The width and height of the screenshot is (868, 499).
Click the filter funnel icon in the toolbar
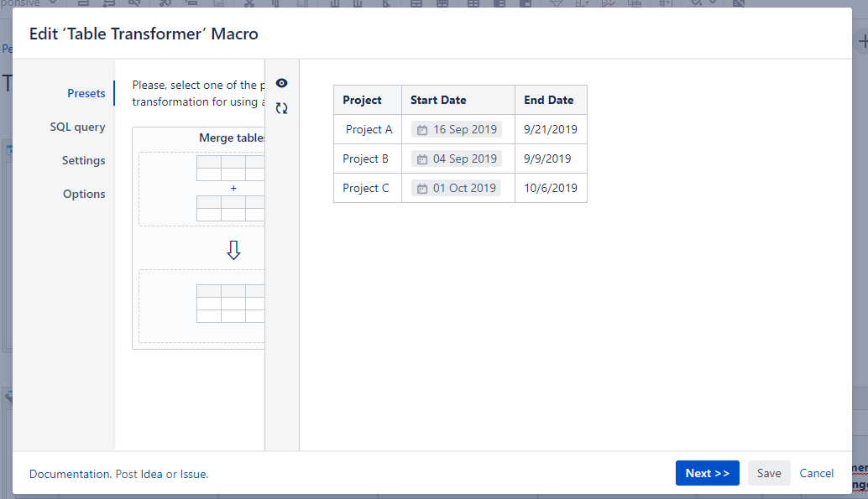pos(555,3)
